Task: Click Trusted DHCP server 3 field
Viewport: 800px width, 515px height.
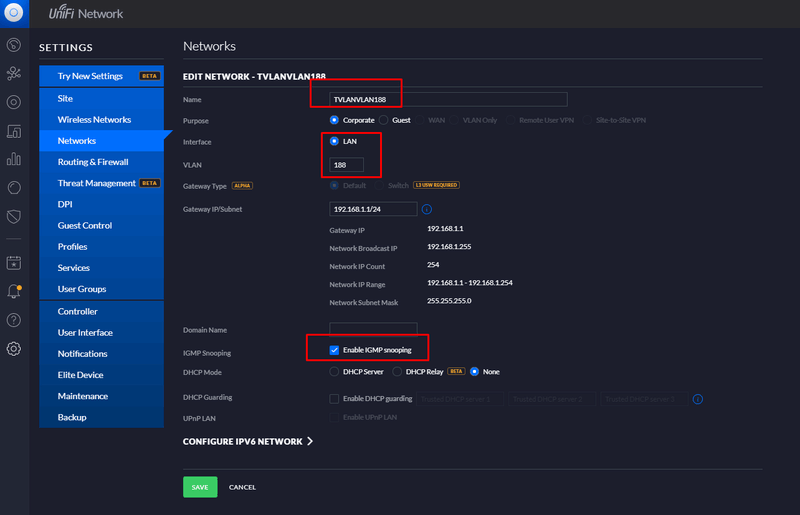Action: coord(644,399)
